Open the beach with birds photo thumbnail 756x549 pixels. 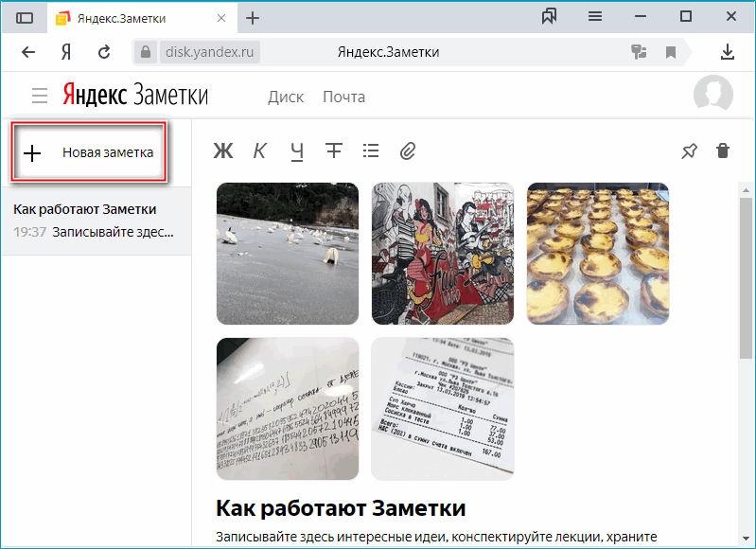tap(288, 254)
